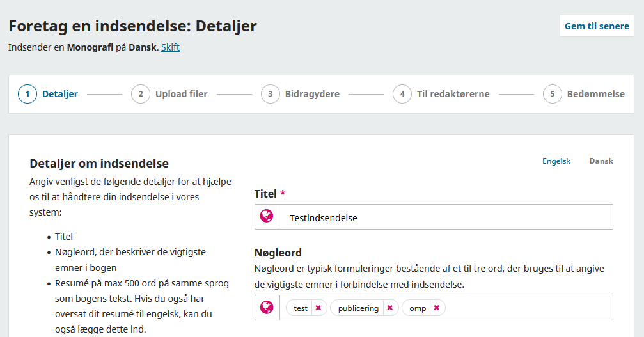Go to the Upload filer step
Screen dimensions: 644x337
click(181, 94)
